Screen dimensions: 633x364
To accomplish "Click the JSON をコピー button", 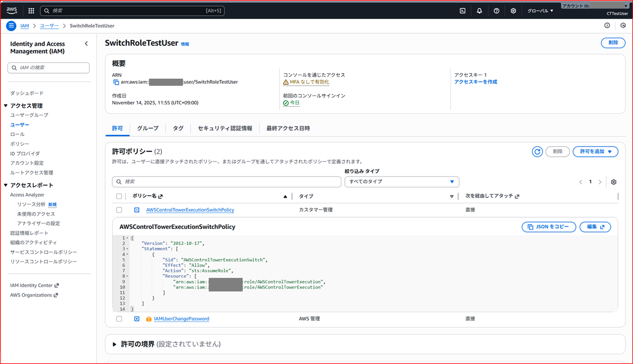I will (x=549, y=227).
